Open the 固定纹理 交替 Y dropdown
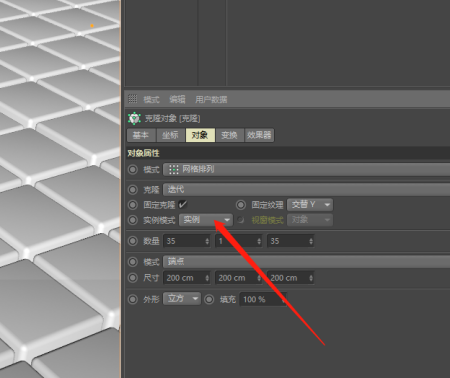This screenshot has height=378, width=450. pyautogui.click(x=310, y=204)
